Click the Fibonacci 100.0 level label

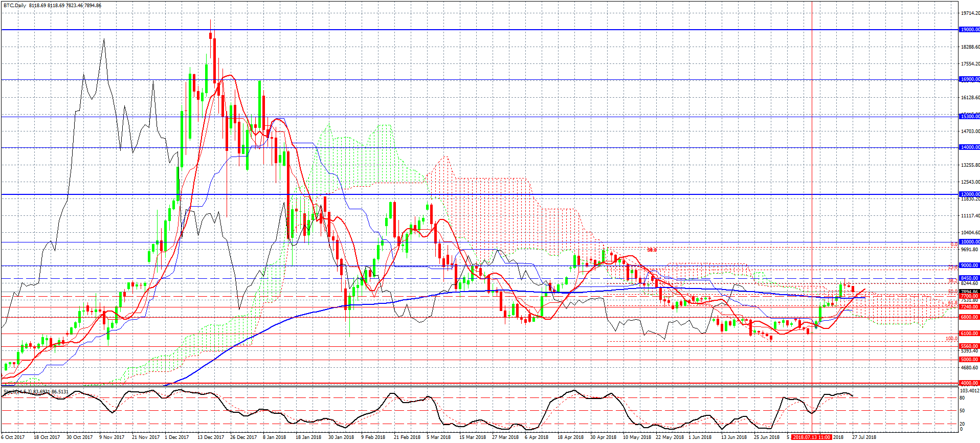951,339
